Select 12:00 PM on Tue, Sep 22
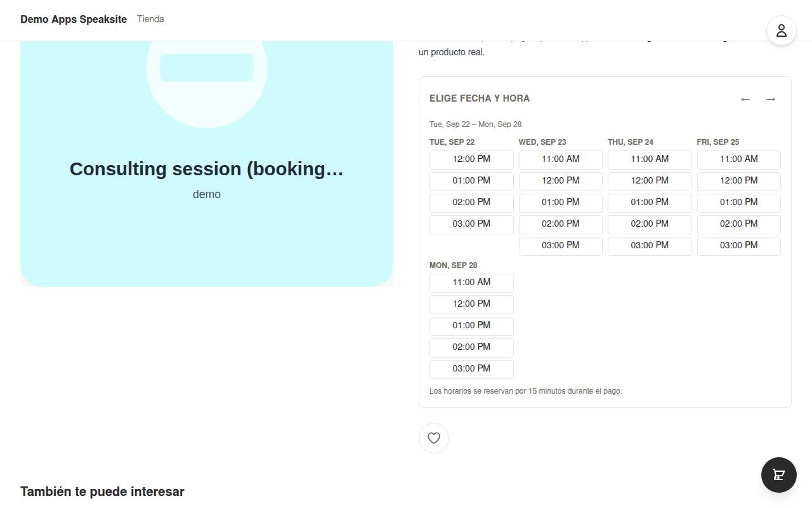The width and height of the screenshot is (812, 508). coord(471,159)
